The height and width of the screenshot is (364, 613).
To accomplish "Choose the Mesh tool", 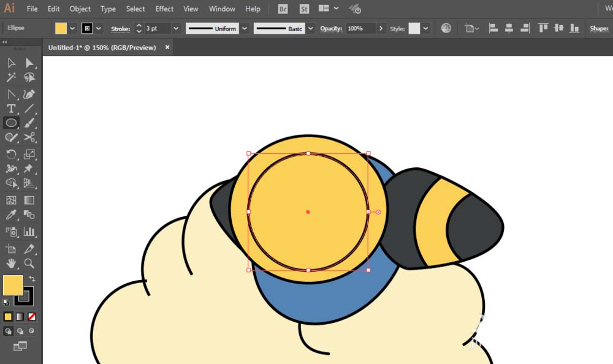I will pyautogui.click(x=11, y=200).
